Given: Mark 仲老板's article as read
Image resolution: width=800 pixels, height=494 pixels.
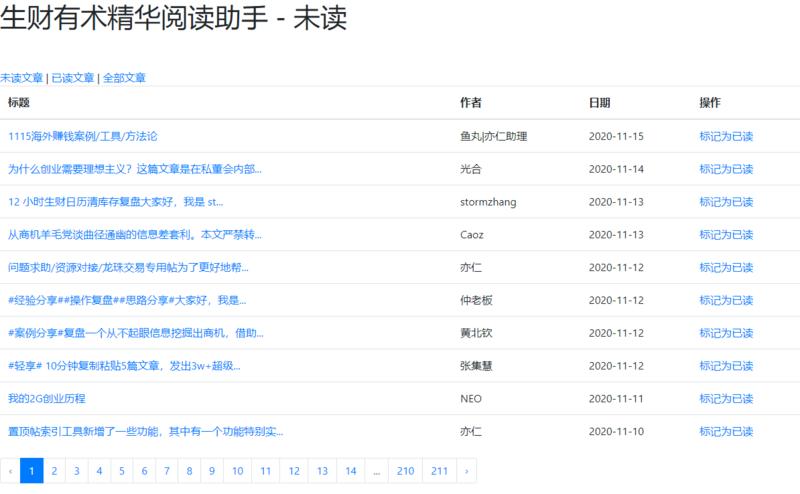Looking at the screenshot, I should [x=726, y=300].
